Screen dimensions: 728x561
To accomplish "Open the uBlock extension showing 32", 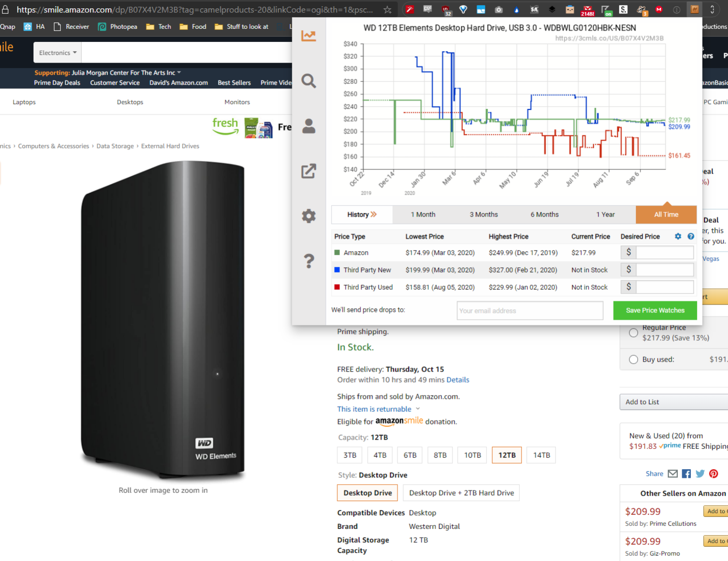I will 446,10.
